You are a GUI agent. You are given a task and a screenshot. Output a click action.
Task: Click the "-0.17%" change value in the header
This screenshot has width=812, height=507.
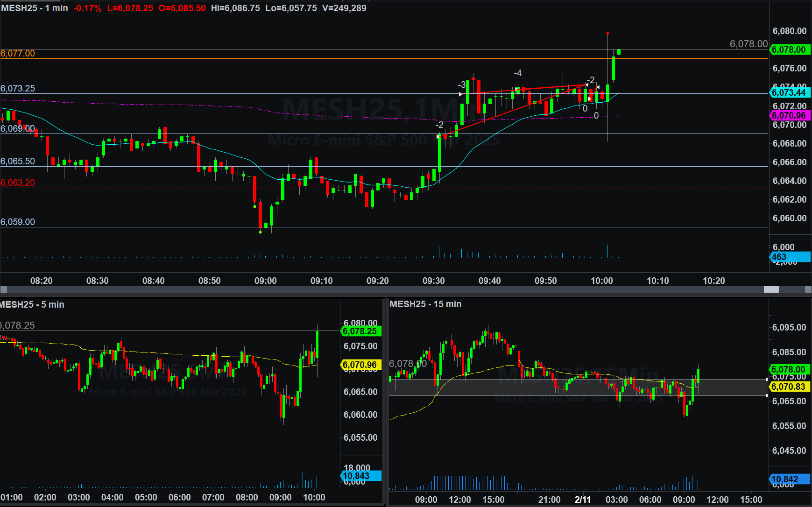point(87,8)
